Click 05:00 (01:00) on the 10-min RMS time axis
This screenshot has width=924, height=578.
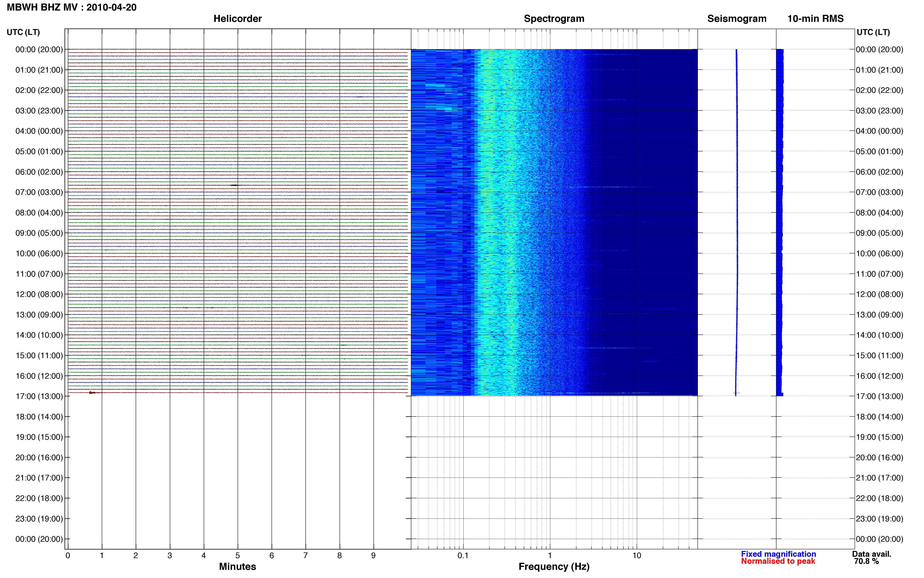click(879, 151)
